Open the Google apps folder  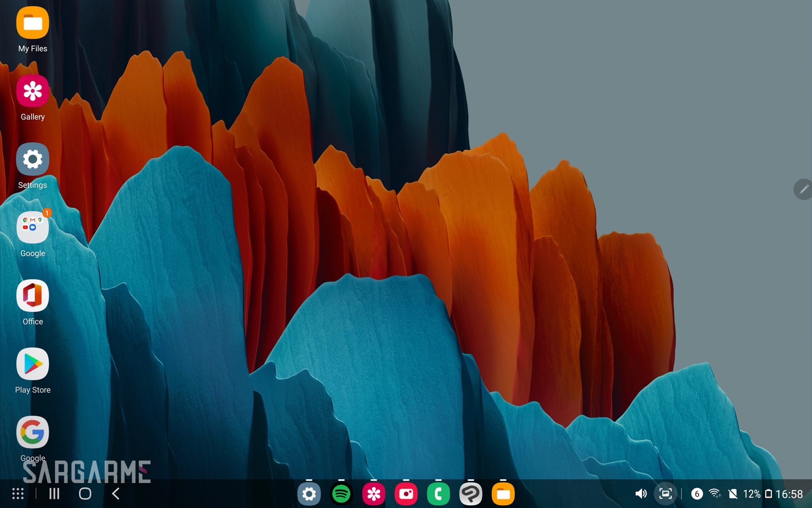pyautogui.click(x=33, y=227)
